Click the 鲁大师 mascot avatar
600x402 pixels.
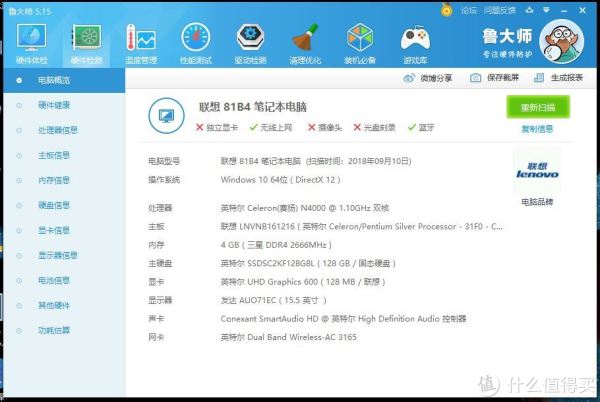coord(561,41)
